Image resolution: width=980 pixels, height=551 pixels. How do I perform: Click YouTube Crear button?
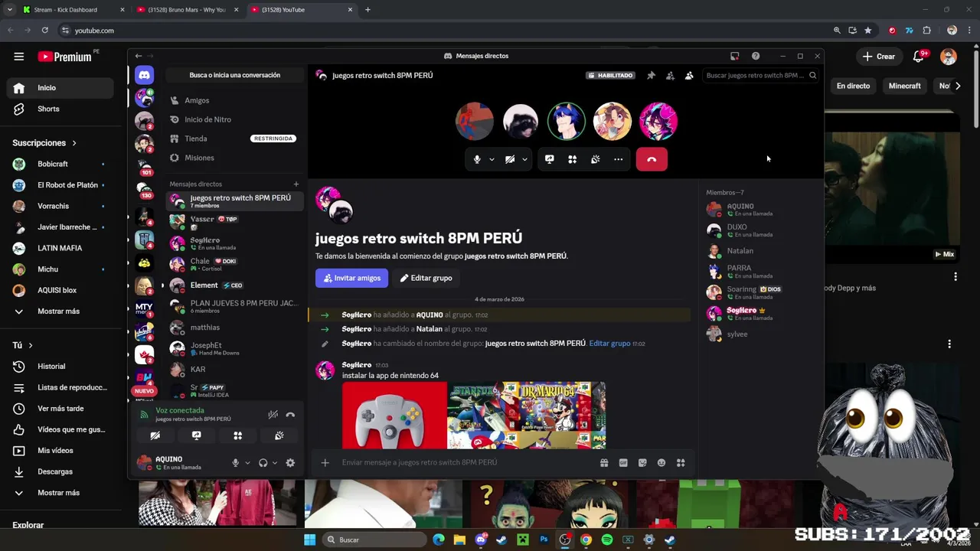[x=879, y=57]
